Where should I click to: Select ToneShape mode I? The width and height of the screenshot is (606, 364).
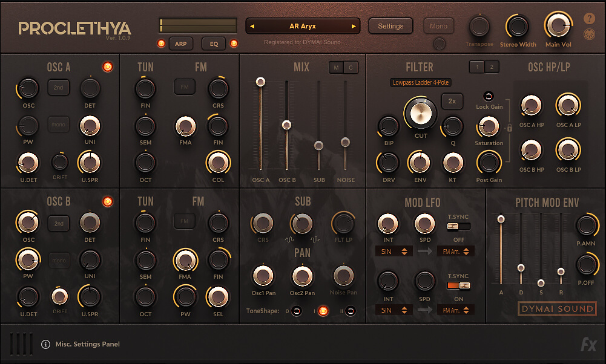point(323,311)
